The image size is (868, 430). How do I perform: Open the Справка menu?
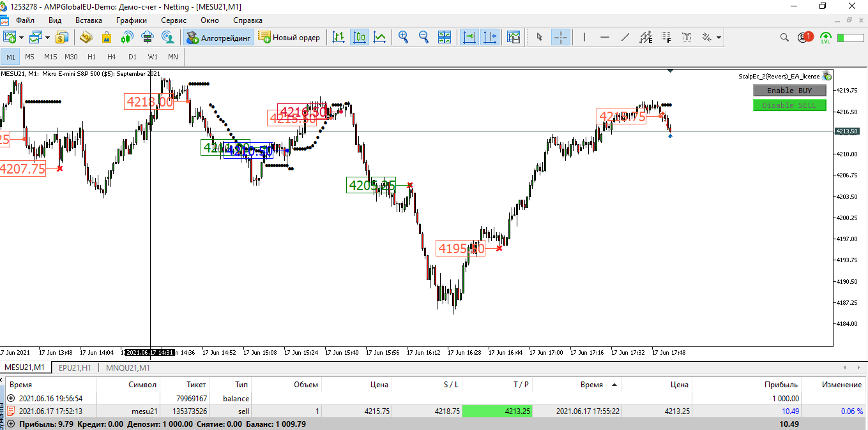click(248, 20)
